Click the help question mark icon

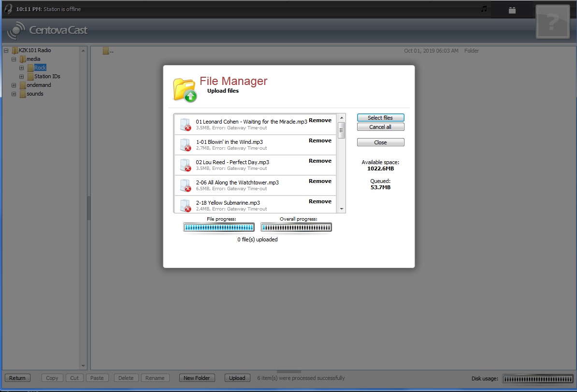tap(552, 22)
